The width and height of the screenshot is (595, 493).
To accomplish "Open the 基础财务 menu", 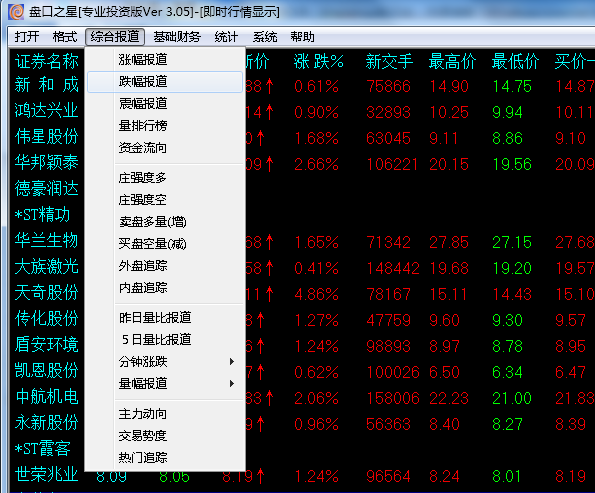I will [177, 37].
